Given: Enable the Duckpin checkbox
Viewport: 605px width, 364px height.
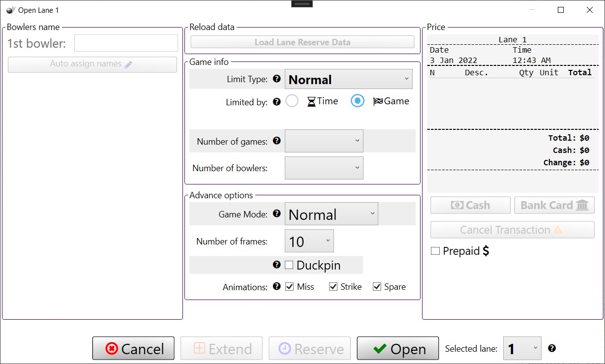Looking at the screenshot, I should click(x=289, y=265).
